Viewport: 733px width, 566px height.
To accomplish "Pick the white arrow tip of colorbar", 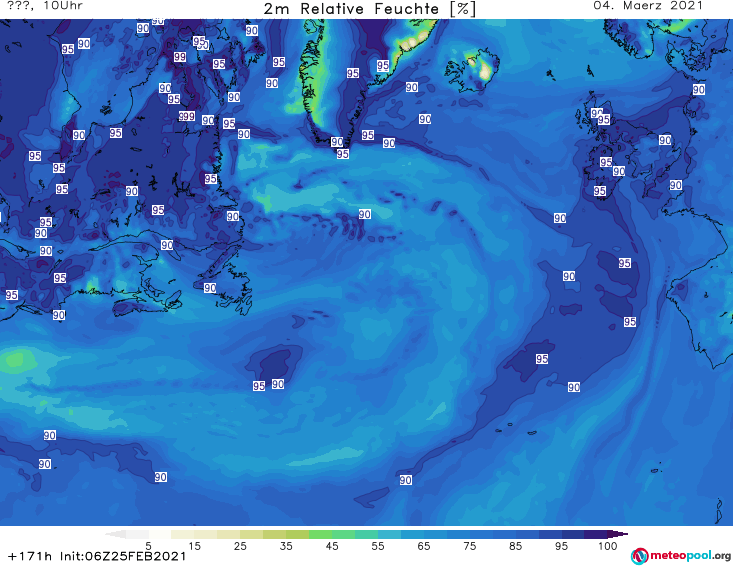I will [x=115, y=534].
